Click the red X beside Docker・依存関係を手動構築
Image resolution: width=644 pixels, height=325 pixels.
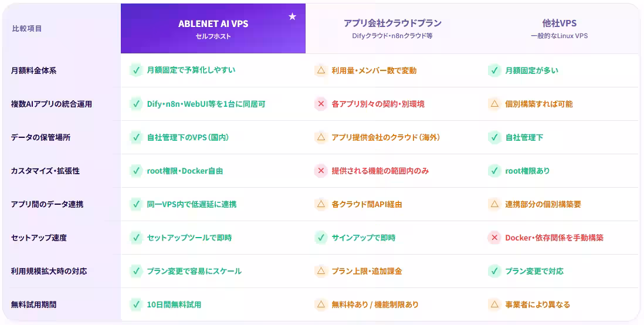(494, 238)
